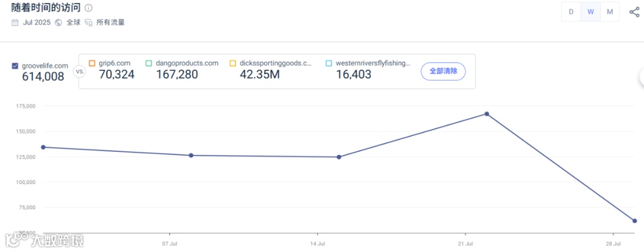Click the 28 Jul lowest data point
Screen dimensions: 644x252
click(x=634, y=221)
